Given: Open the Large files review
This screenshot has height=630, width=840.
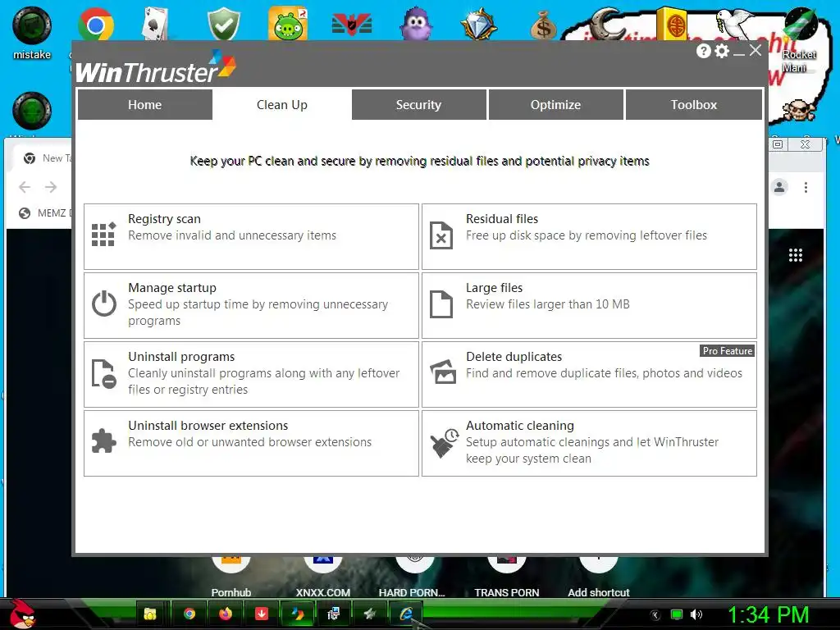Looking at the screenshot, I should (589, 305).
